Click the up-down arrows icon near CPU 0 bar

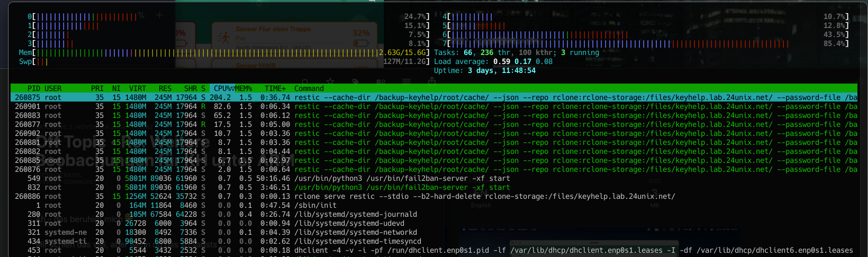click(x=142, y=16)
